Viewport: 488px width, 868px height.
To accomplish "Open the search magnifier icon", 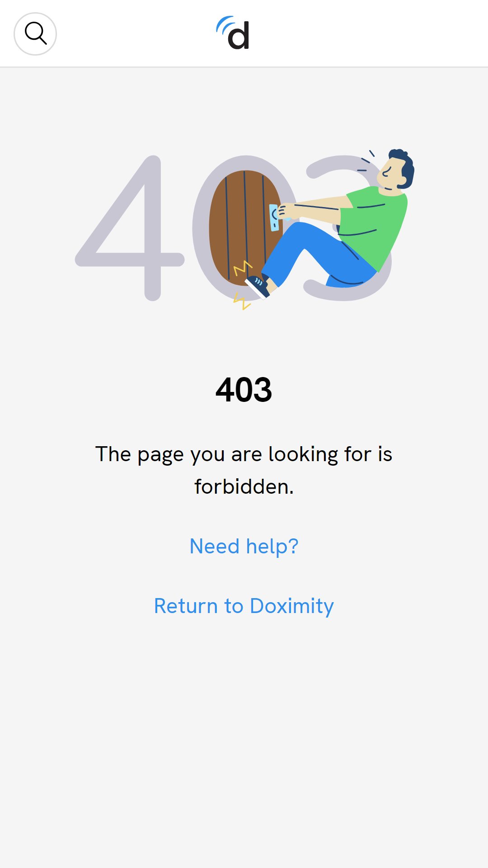I will pos(35,34).
